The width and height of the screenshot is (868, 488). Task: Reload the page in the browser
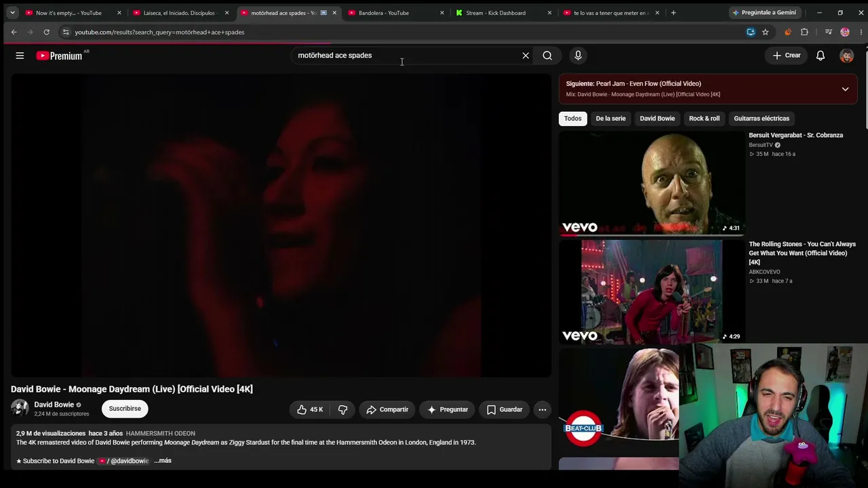[46, 32]
